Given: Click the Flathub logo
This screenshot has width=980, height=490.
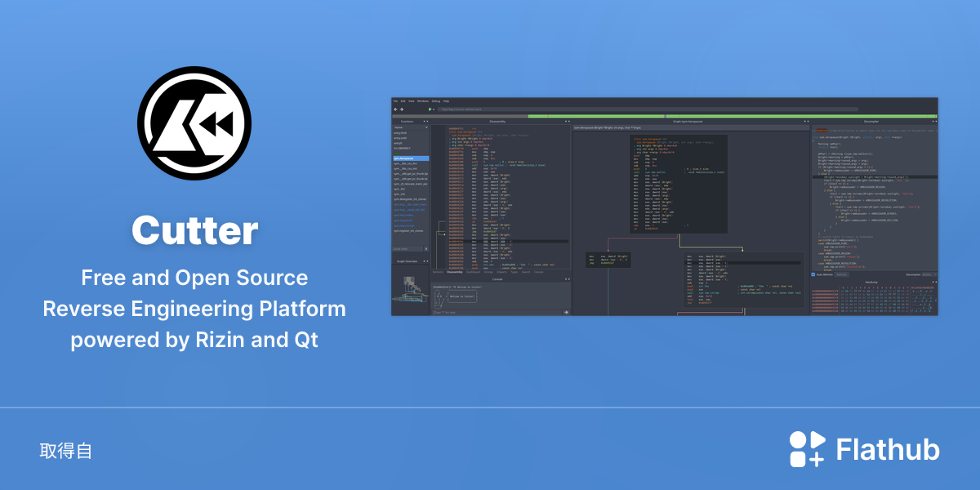Looking at the screenshot, I should pyautogui.click(x=864, y=449).
